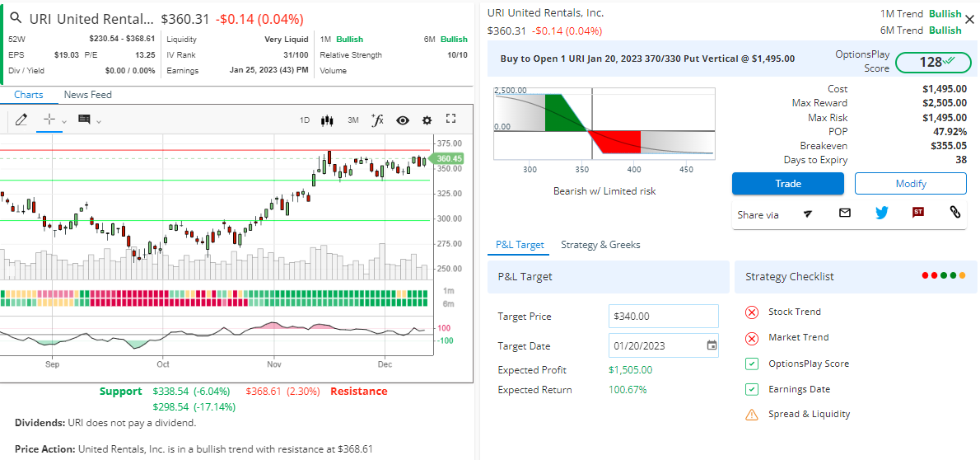Click the POP 47.92% value
This screenshot has width=980, height=460.
coord(950,131)
